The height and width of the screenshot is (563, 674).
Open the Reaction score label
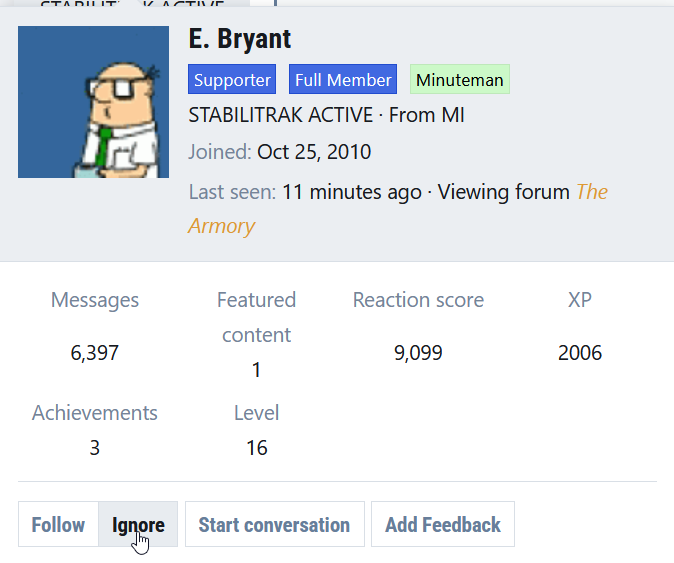(x=418, y=300)
